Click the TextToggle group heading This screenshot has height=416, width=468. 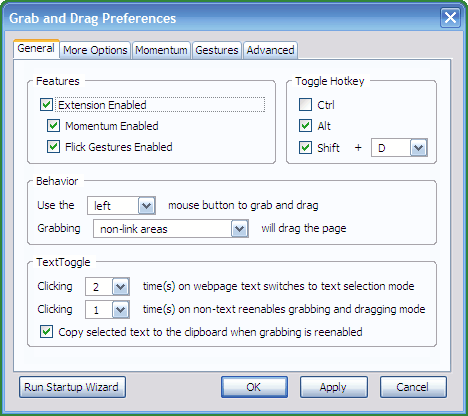(x=63, y=262)
